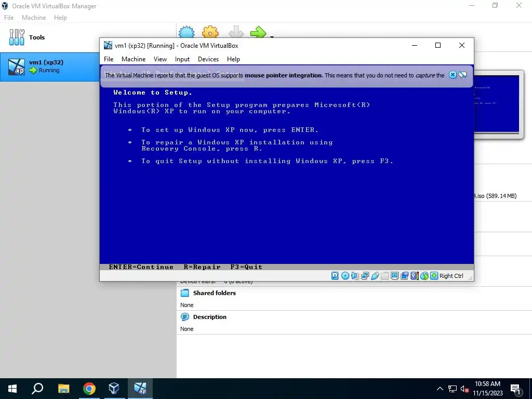Click the VM window title bar icon
Image resolution: width=532 pixels, height=399 pixels.
pos(108,45)
